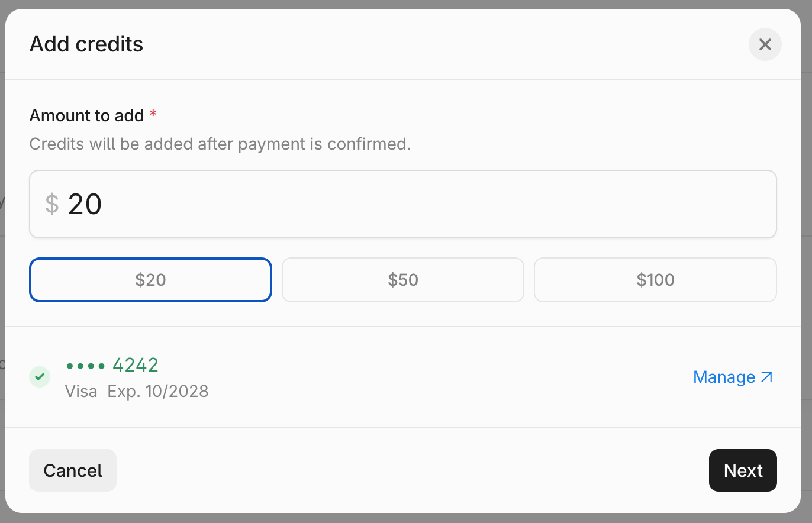
Task: Click the green checkmark beside card 4242
Action: click(39, 377)
